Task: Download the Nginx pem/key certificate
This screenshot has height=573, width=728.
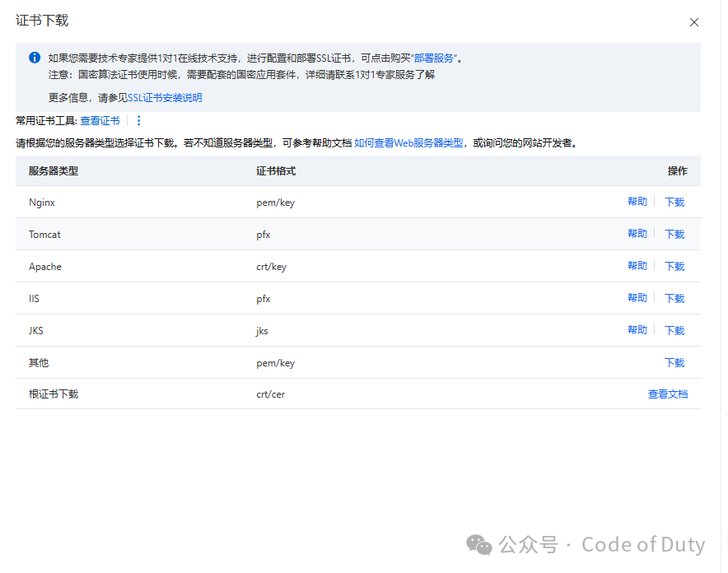Action: tap(674, 202)
